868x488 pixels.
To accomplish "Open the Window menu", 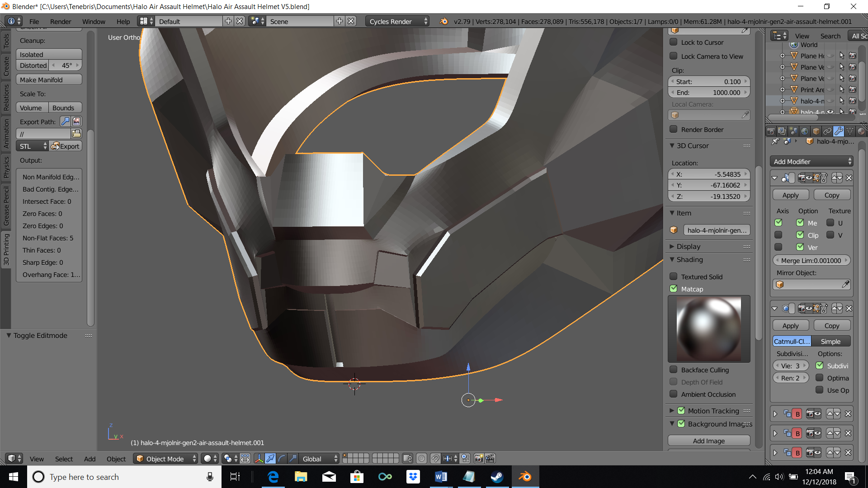I will click(94, 21).
